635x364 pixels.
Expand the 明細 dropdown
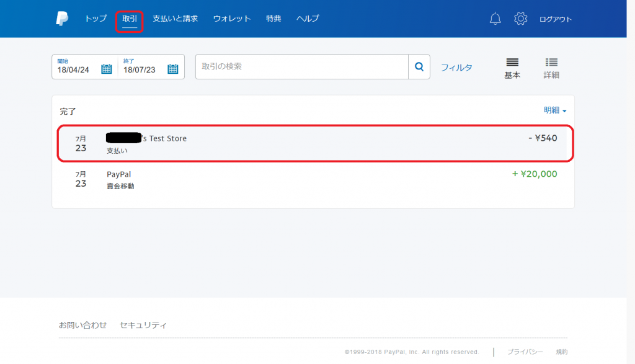[555, 110]
